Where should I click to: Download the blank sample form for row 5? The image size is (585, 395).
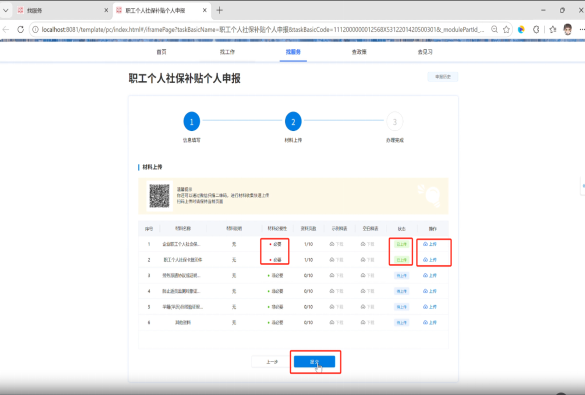point(367,307)
